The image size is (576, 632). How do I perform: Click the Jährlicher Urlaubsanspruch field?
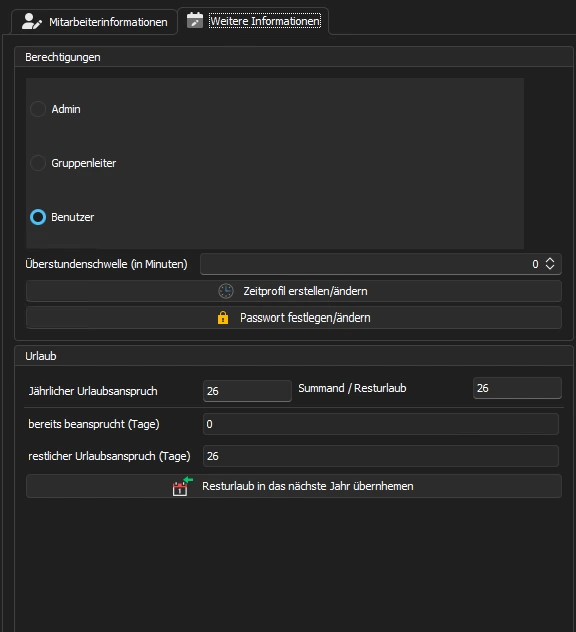(247, 391)
